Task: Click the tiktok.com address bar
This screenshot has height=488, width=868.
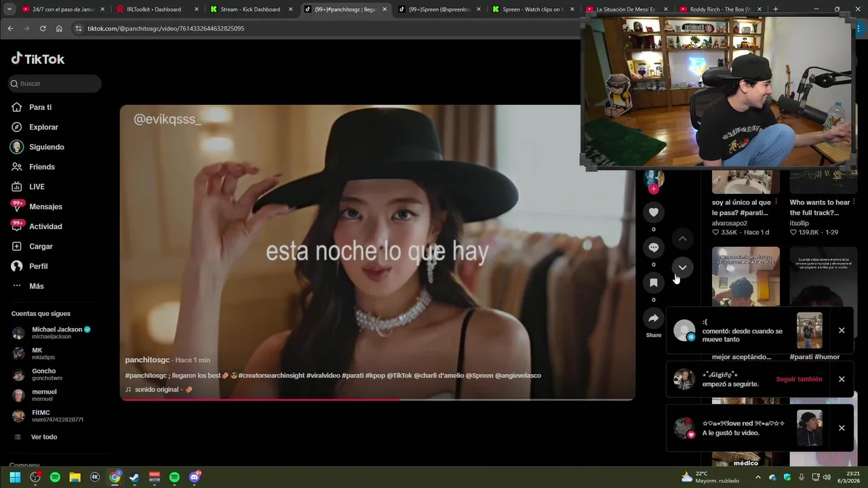Action: tap(325, 28)
